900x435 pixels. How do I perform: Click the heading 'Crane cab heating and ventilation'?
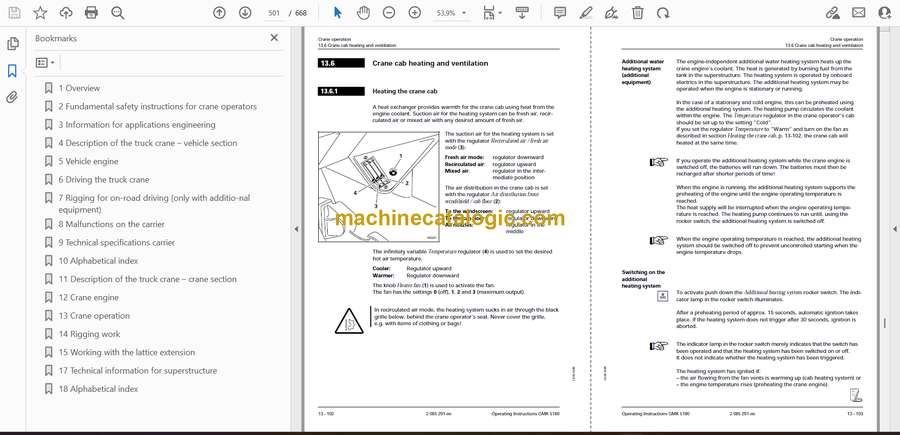coord(430,63)
